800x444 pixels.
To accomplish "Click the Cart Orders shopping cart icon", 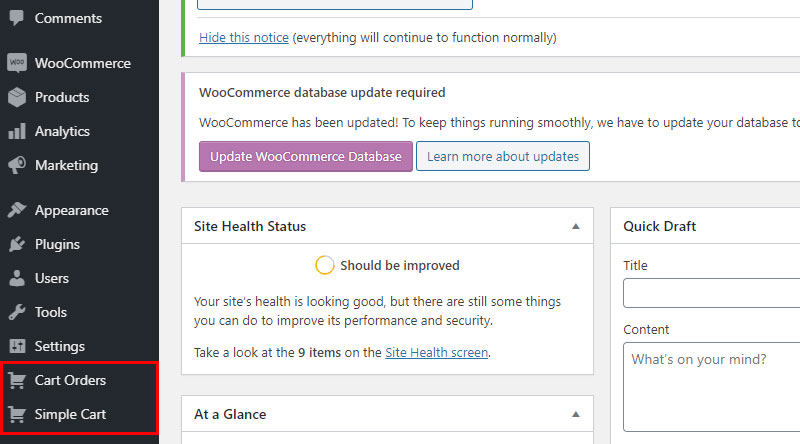I will (17, 380).
